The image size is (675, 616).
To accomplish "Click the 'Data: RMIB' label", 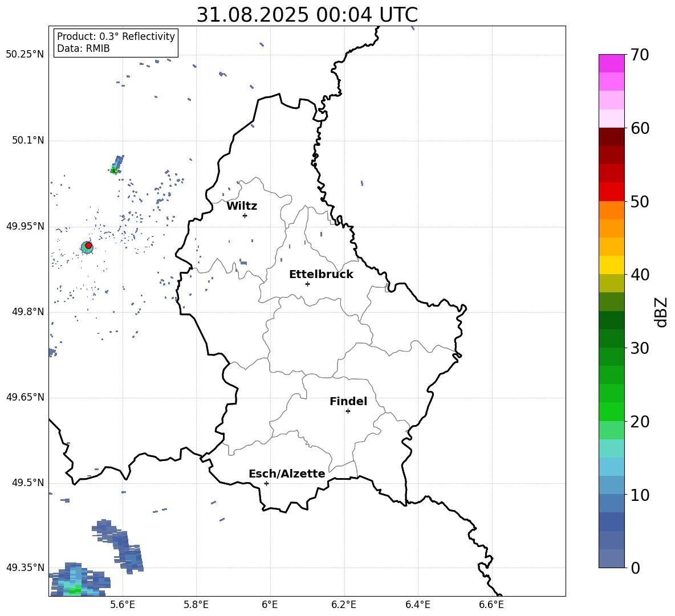I will coord(83,48).
